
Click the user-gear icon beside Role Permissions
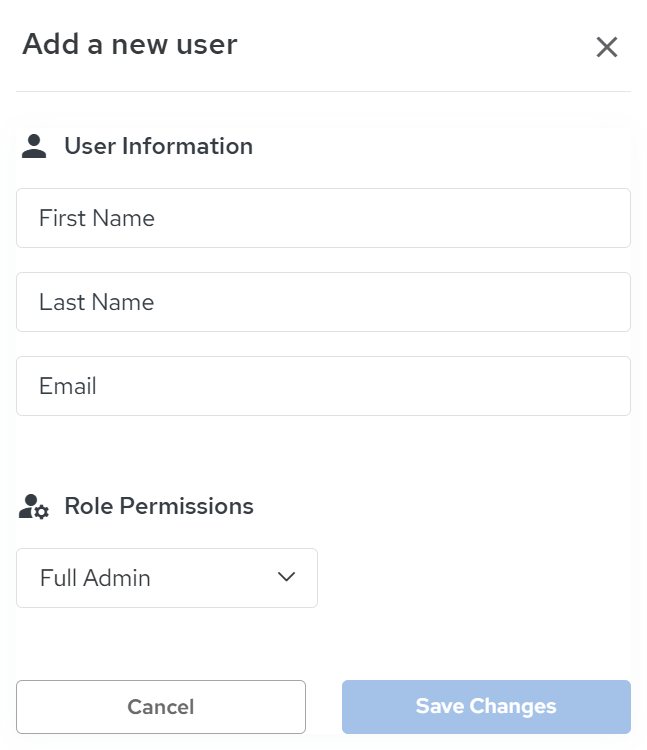34,507
